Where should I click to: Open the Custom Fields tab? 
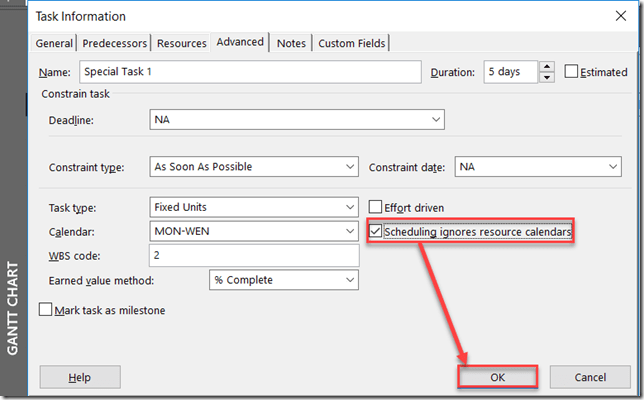coord(350,44)
